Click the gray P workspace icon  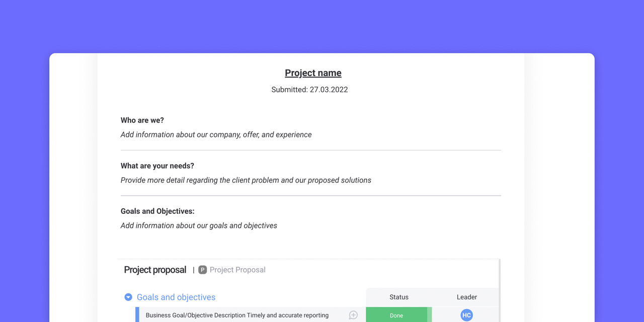(x=203, y=270)
